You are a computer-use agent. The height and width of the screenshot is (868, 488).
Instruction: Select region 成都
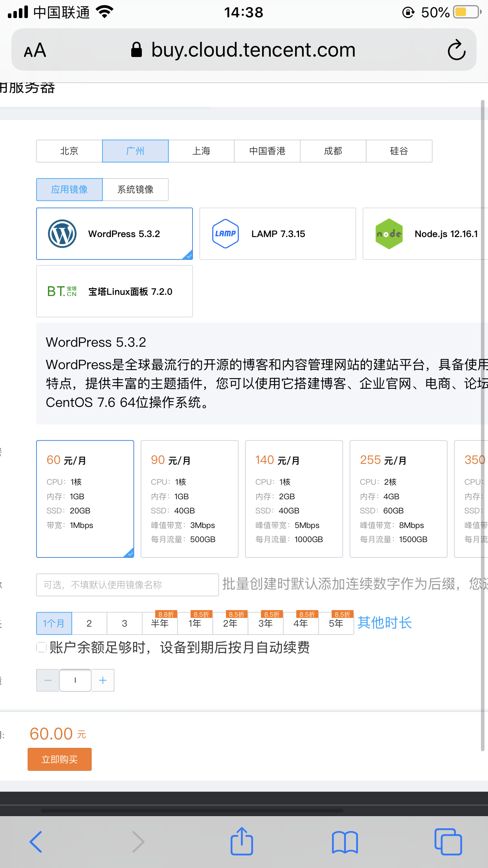333,151
